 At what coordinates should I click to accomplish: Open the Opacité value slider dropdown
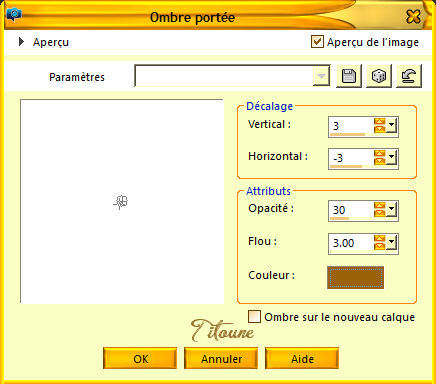pyautogui.click(x=391, y=209)
